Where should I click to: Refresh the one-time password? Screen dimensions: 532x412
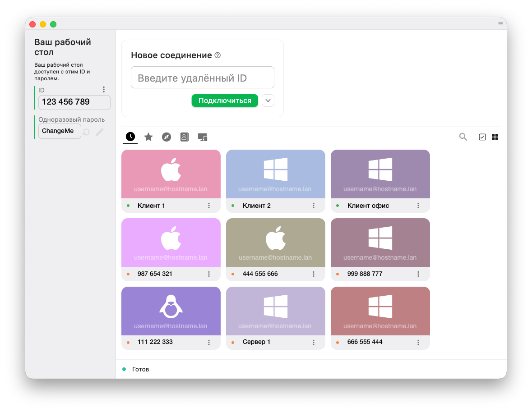coord(86,132)
